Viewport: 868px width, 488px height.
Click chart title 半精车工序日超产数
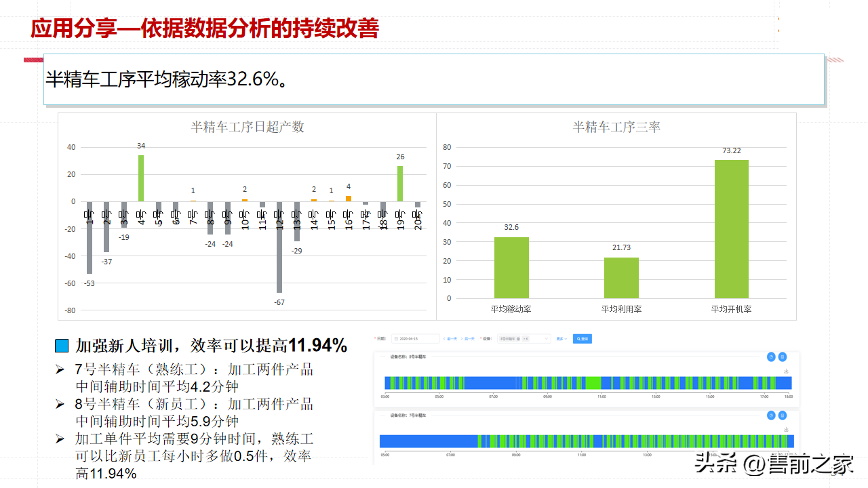click(247, 127)
